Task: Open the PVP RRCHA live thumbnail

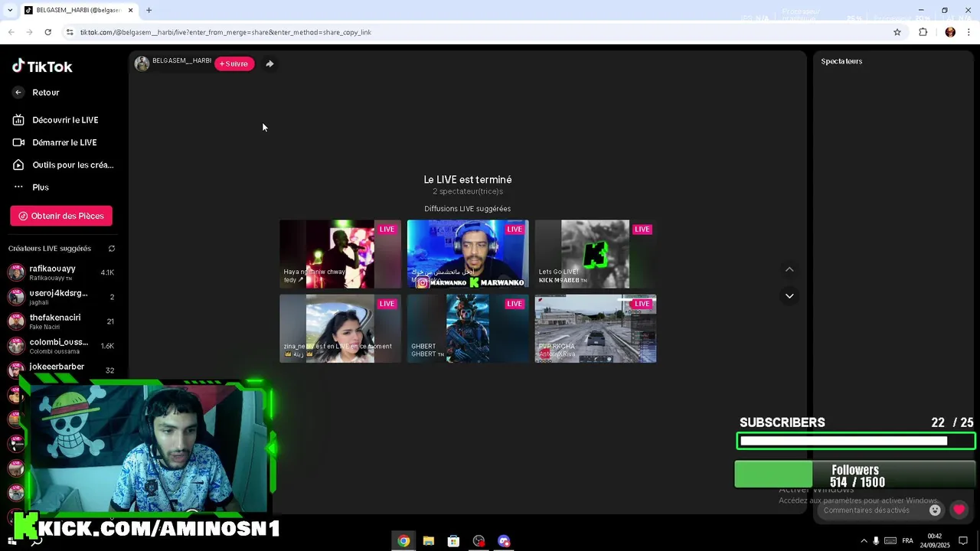Action: [596, 328]
